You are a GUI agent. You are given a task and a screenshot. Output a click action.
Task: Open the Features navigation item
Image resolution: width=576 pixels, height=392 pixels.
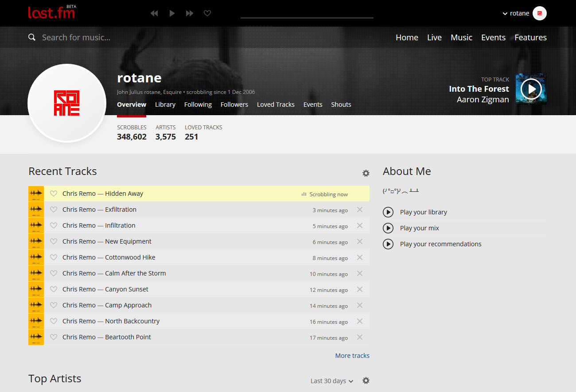530,38
